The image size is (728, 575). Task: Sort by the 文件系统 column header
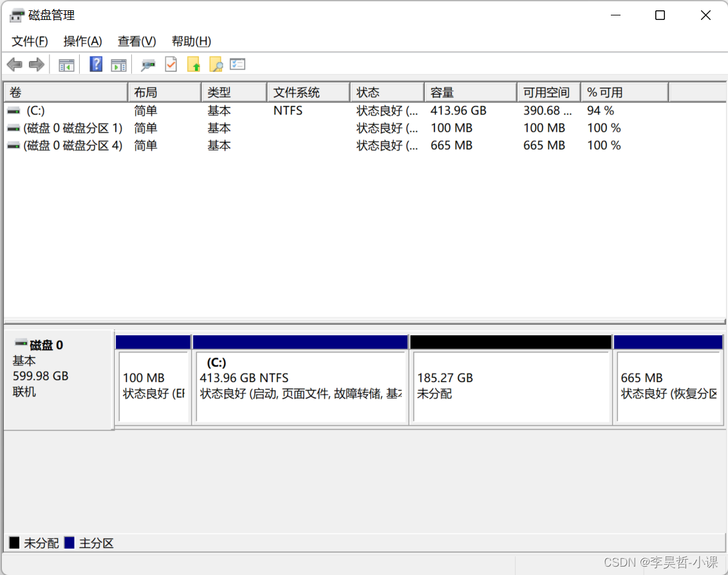pyautogui.click(x=309, y=93)
